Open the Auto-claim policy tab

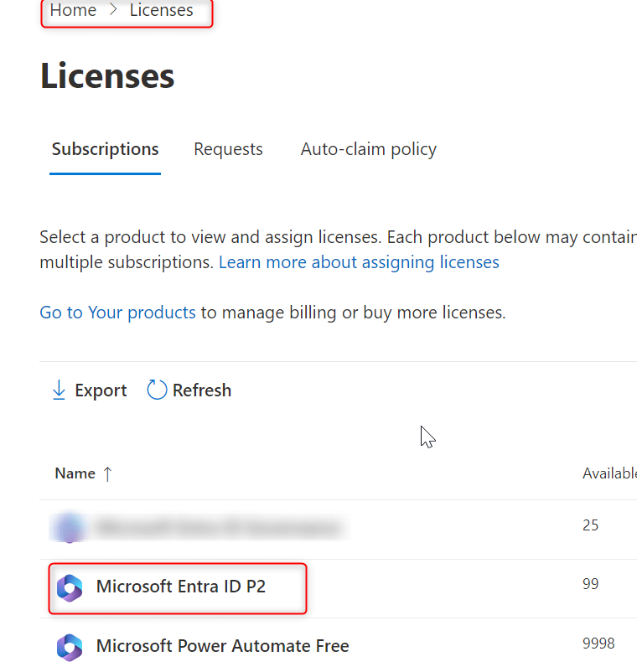(x=368, y=148)
